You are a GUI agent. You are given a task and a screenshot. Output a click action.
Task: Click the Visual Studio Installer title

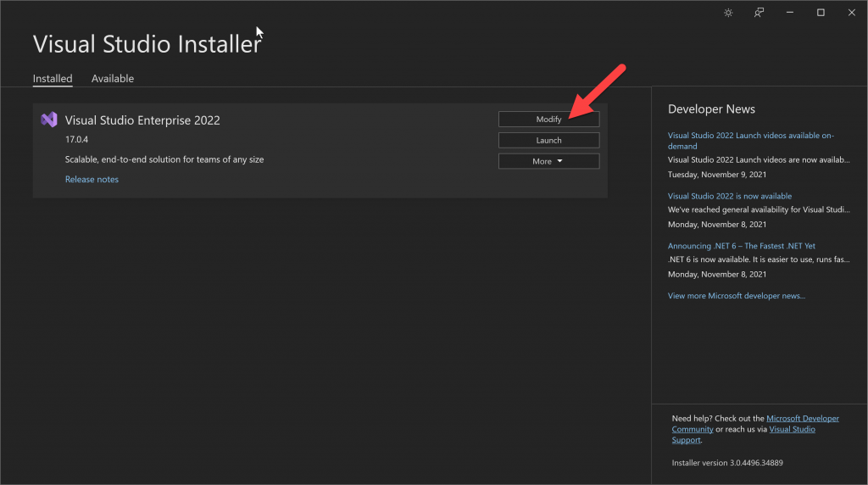[147, 44]
